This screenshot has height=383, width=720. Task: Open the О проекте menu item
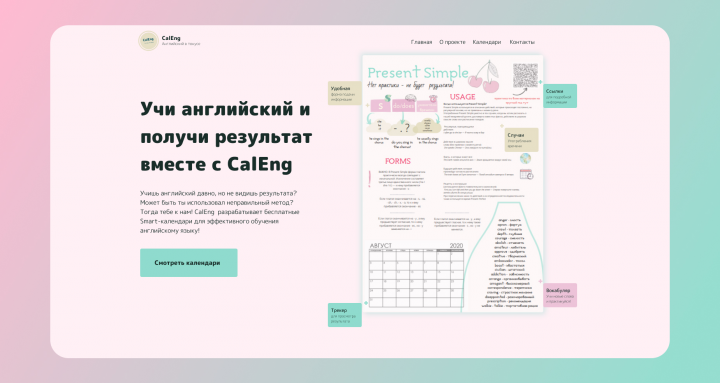point(452,42)
